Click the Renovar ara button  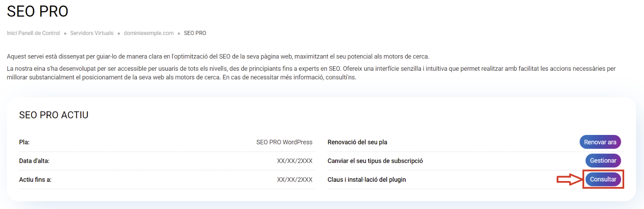pyautogui.click(x=600, y=142)
